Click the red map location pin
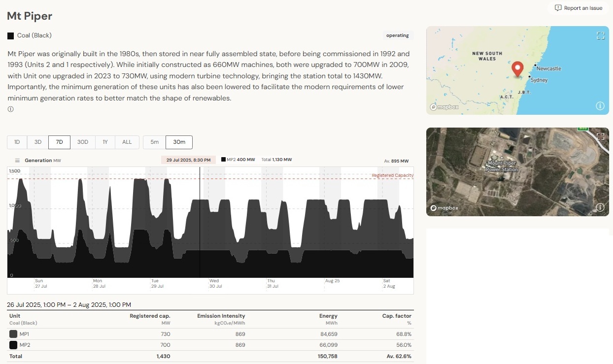This screenshot has width=613, height=364. click(517, 68)
